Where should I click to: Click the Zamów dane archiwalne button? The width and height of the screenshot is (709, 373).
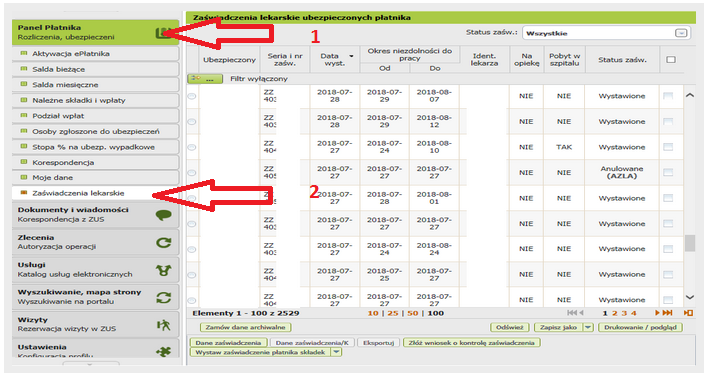(246, 327)
